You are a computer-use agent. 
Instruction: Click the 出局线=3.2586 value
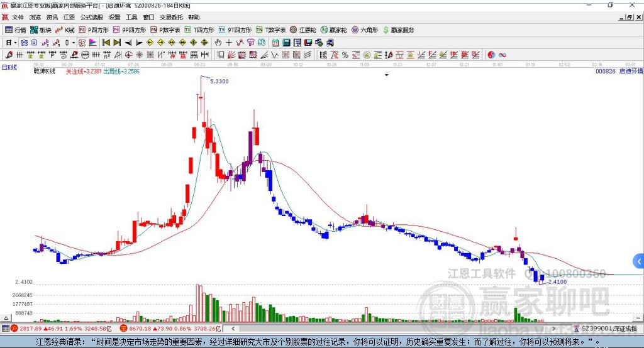121,72
